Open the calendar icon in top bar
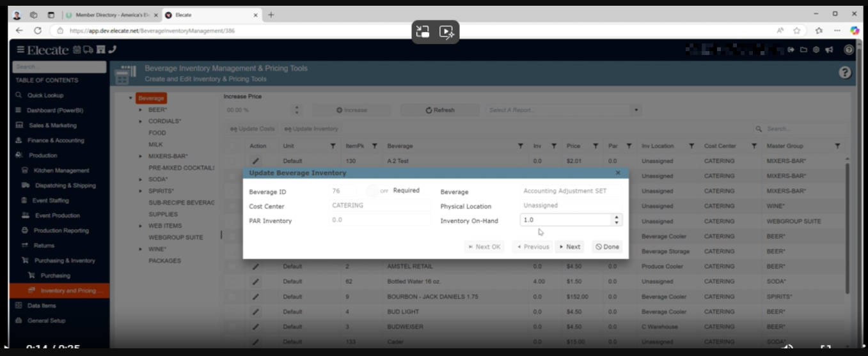Viewport: 868px width, 356px height. (77, 50)
